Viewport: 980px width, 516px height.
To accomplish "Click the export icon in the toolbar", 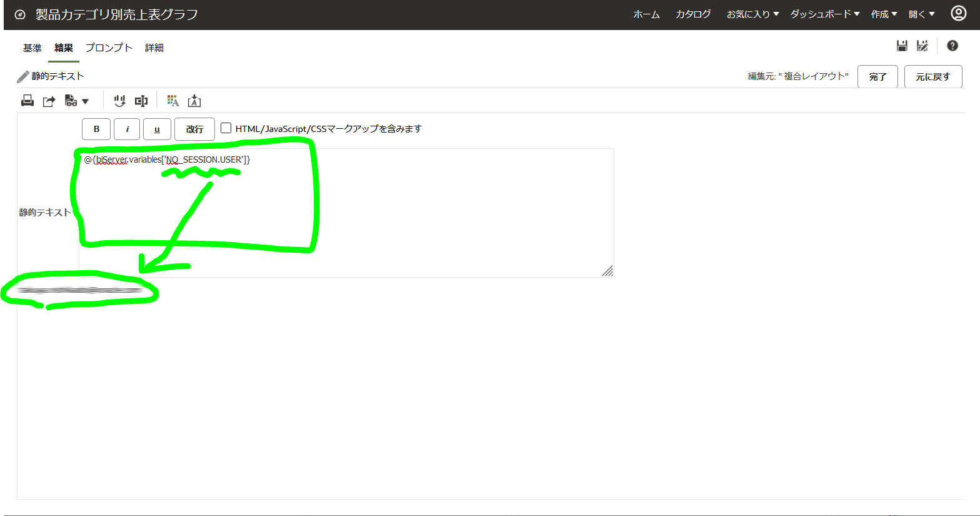I will (49, 101).
